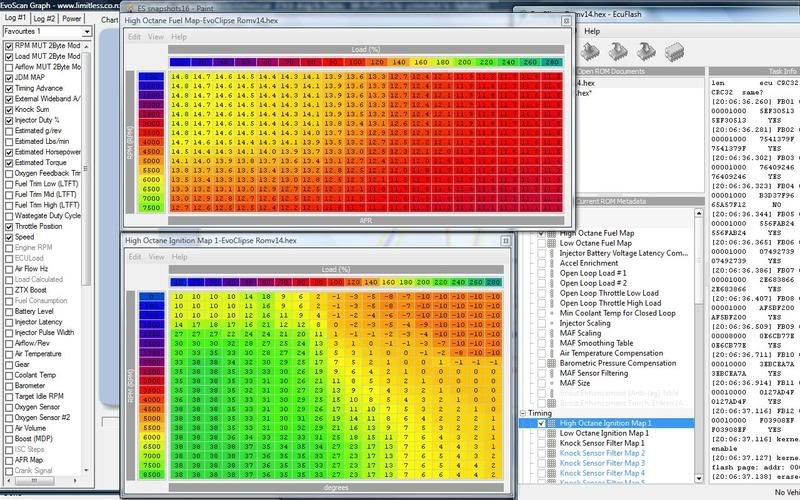Open the Help menu in EcuFlash

tap(592, 31)
